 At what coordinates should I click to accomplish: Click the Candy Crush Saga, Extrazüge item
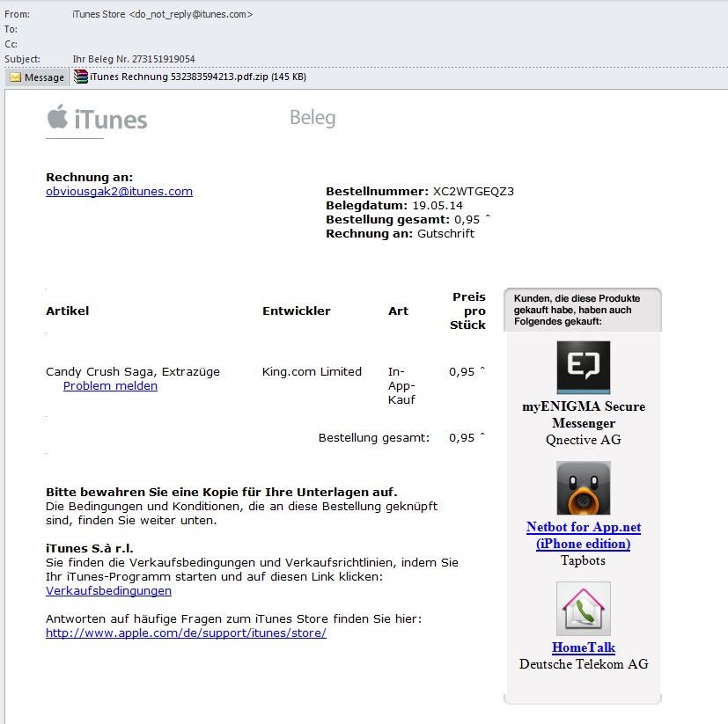133,372
